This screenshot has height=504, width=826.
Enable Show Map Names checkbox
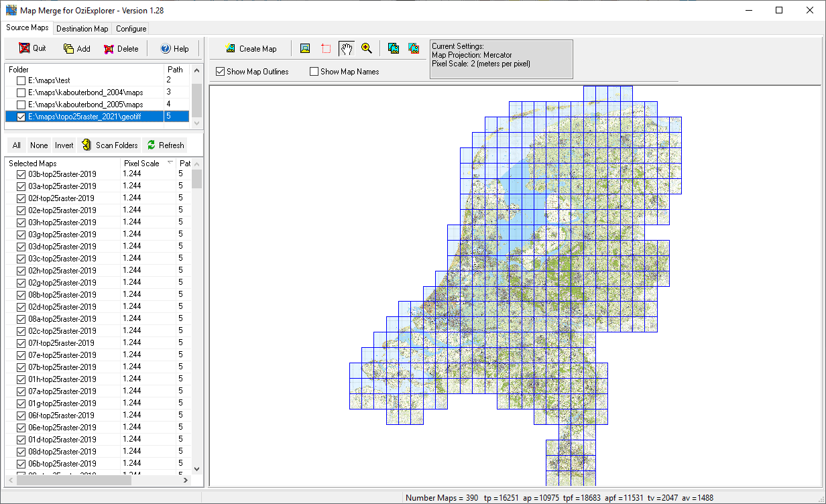pyautogui.click(x=314, y=72)
